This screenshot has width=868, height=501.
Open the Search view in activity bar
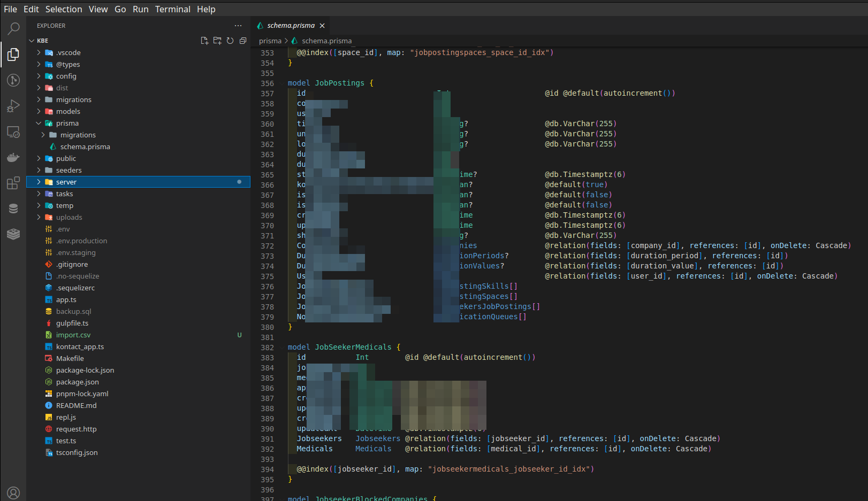click(x=13, y=28)
